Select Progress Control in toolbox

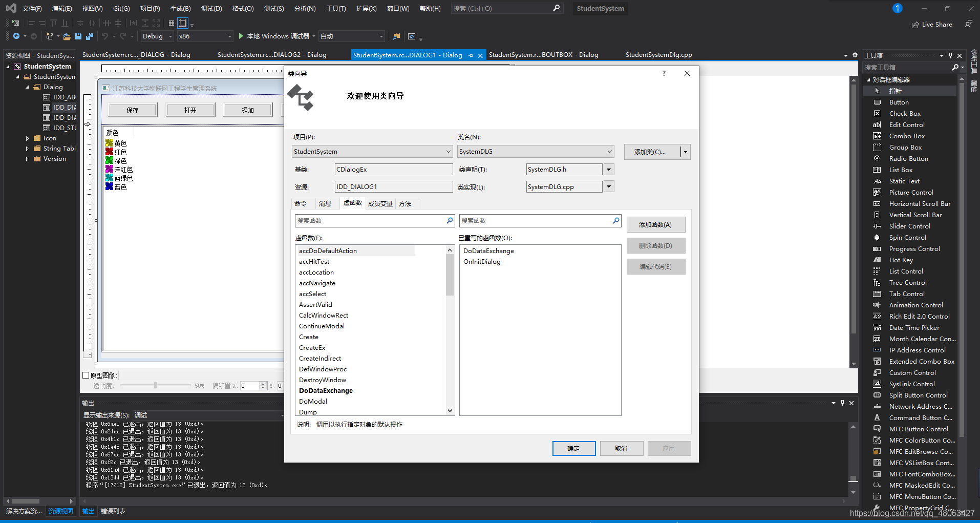pos(909,249)
